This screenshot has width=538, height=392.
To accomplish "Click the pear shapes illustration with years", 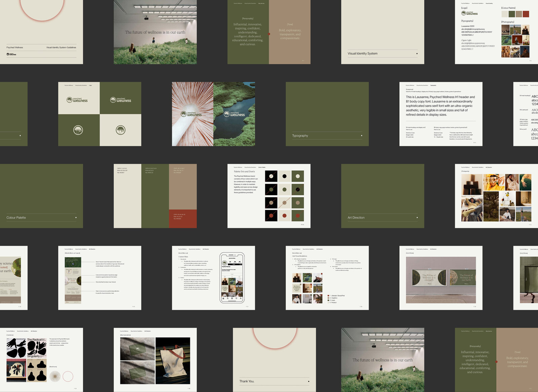I will [x=37, y=370].
